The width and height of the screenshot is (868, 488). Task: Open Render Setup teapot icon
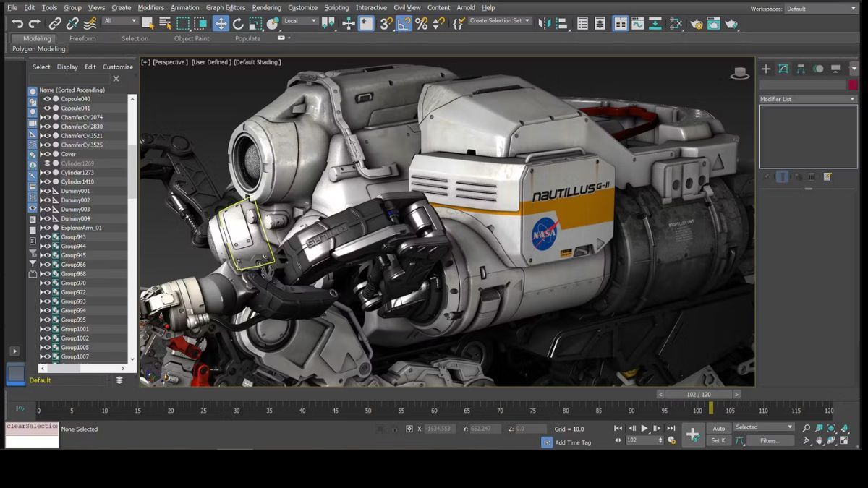tap(697, 24)
